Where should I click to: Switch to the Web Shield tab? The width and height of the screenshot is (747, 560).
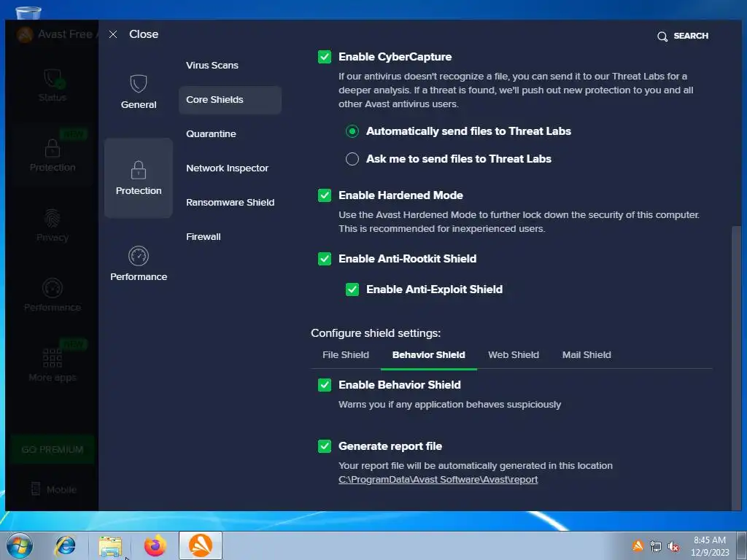click(x=514, y=355)
